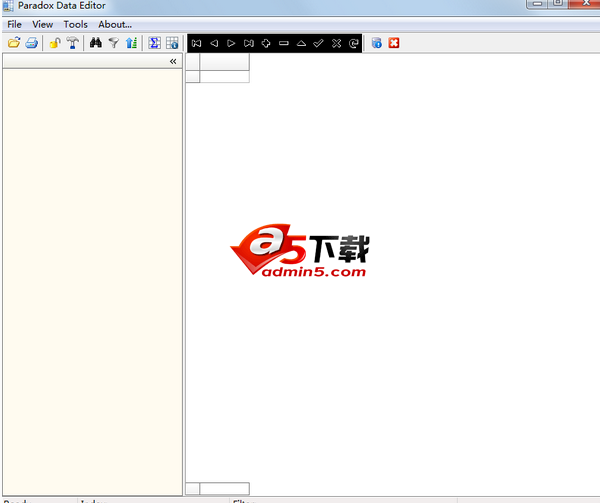Viewport: 600px width, 503px height.
Task: Click the empty first grid cell
Action: tap(225, 77)
